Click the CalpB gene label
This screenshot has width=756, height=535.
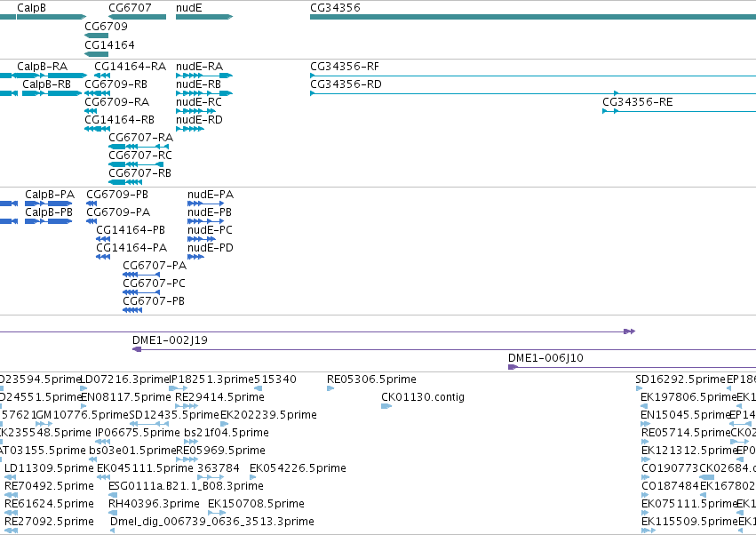pos(31,8)
